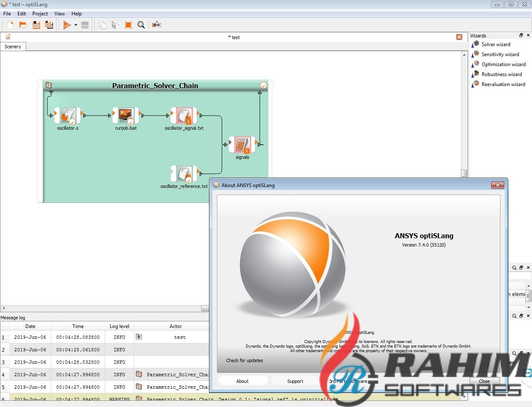
Task: Open the View menu
Action: tap(59, 14)
